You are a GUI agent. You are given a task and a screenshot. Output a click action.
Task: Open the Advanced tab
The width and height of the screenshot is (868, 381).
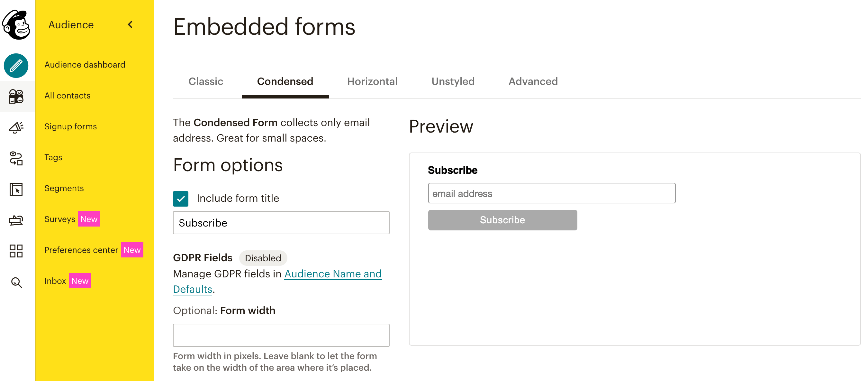[x=533, y=81]
